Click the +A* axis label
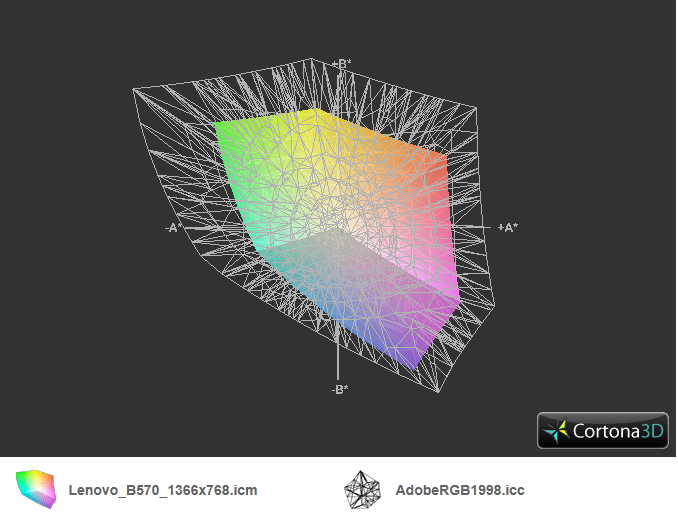This screenshot has width=678, height=521. (x=508, y=227)
